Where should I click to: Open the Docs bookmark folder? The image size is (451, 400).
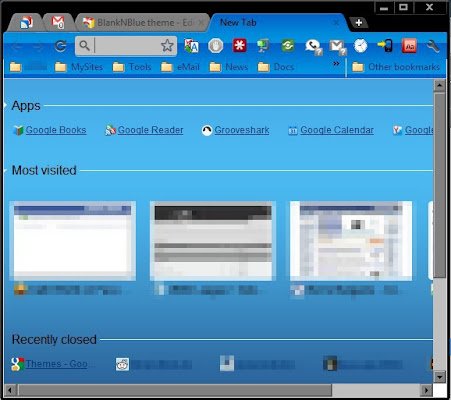(x=276, y=67)
